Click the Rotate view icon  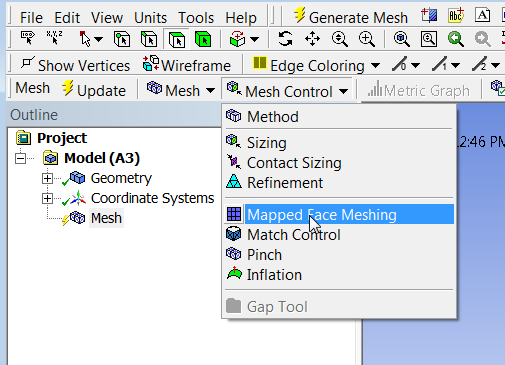point(285,39)
